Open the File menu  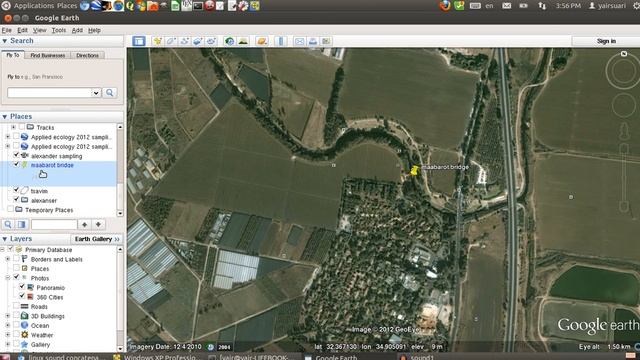7,30
